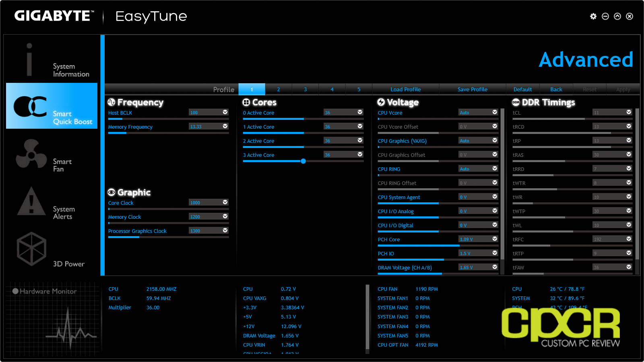Click the Graphic section eye icon

tap(111, 192)
